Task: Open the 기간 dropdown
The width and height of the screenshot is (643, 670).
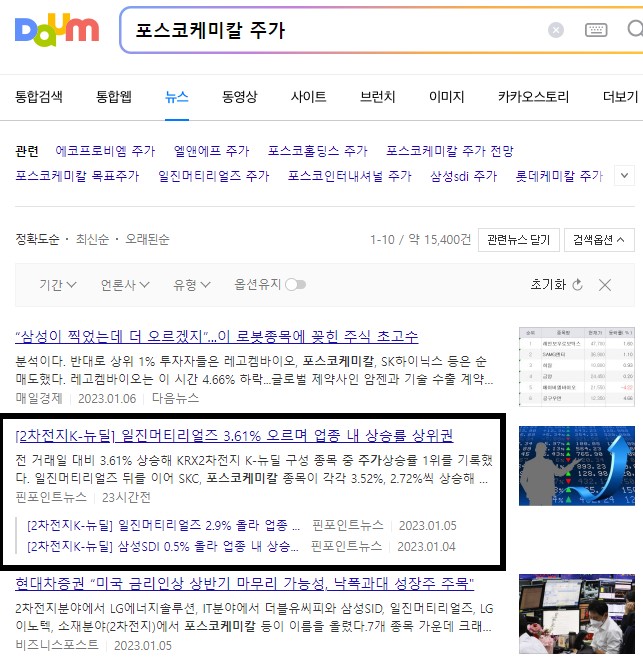Action: tap(58, 285)
